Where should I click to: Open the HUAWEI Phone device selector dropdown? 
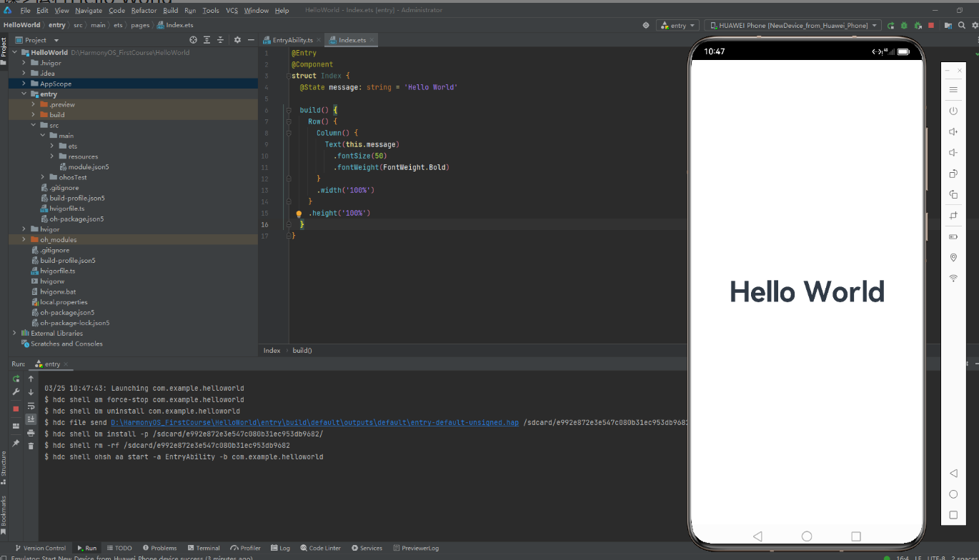[792, 25]
